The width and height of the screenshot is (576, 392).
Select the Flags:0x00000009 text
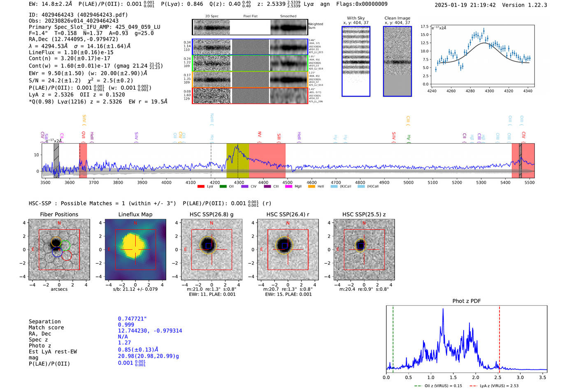pyautogui.click(x=362, y=4)
